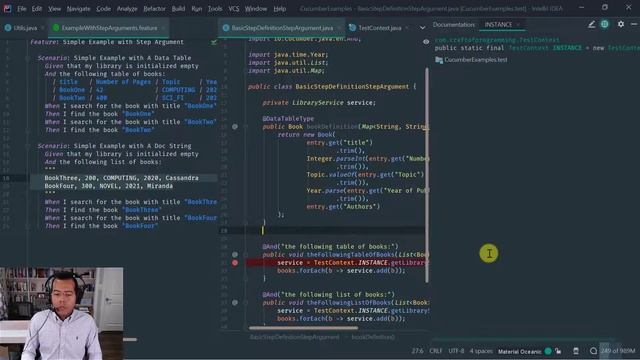Open the Build menu
Screen dimensions: 640x360
coord(178,9)
